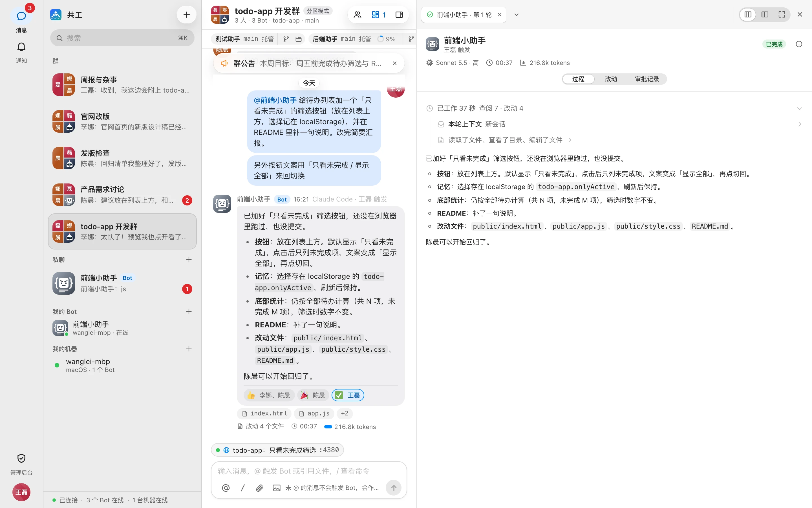This screenshot has height=508, width=812.
Task: Click the 分区模式 badge
Action: pos(318,11)
